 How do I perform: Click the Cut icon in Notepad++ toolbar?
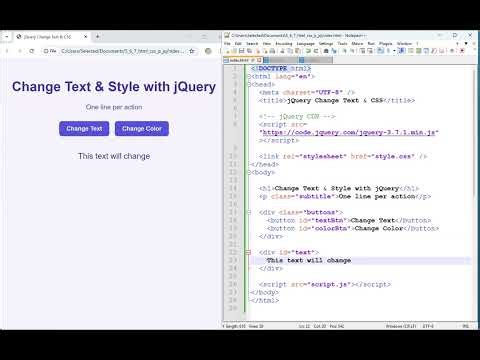(x=282, y=51)
